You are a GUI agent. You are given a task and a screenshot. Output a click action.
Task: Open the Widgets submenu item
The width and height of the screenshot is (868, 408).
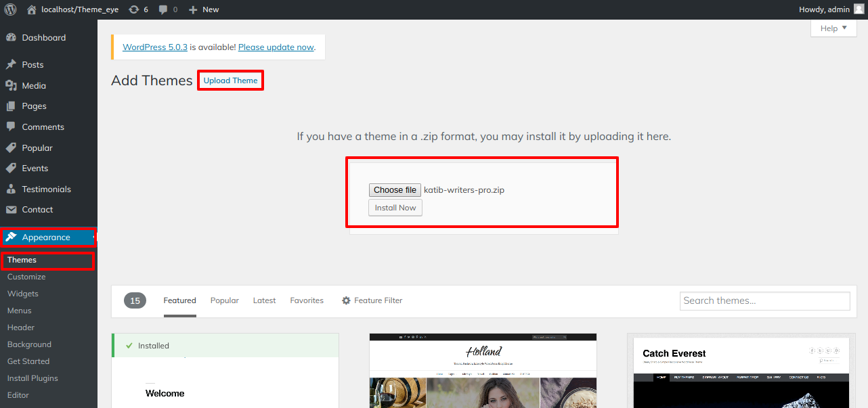[x=23, y=294]
